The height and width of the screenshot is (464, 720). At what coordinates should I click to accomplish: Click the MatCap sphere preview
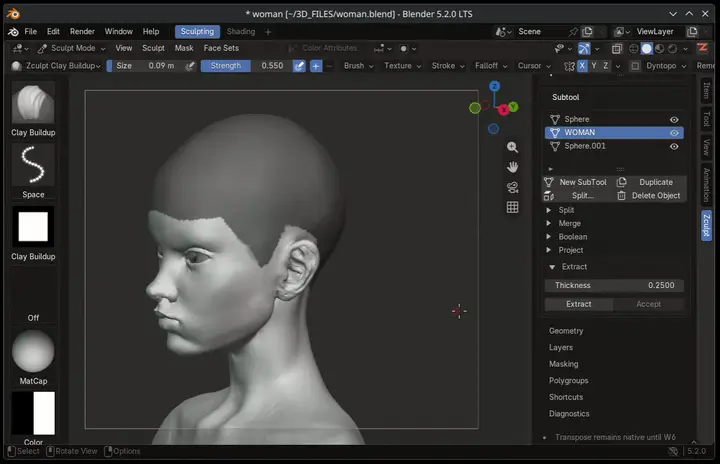(x=33, y=351)
